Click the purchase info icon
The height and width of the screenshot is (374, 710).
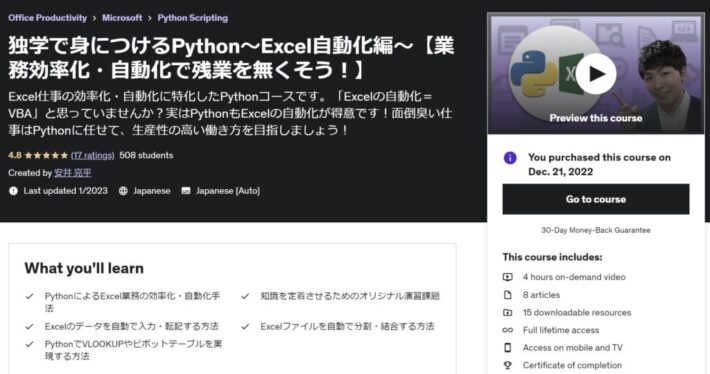(x=510, y=158)
